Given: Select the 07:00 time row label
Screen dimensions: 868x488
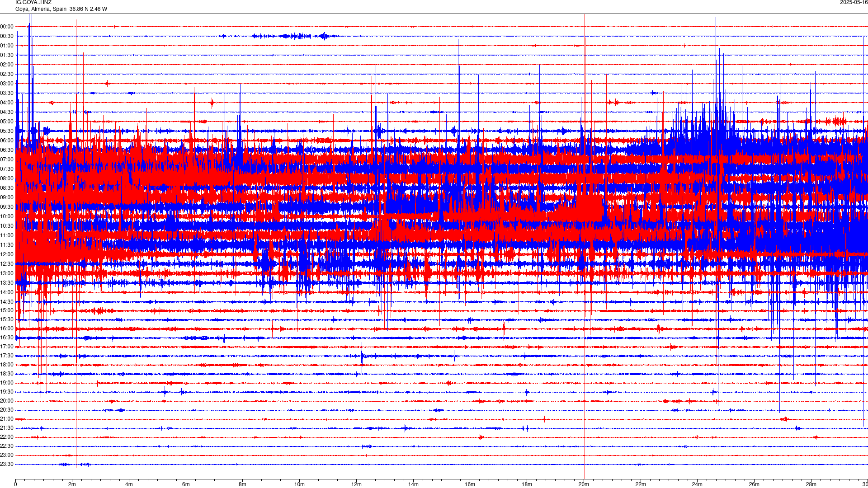Looking at the screenshot, I should [7, 160].
